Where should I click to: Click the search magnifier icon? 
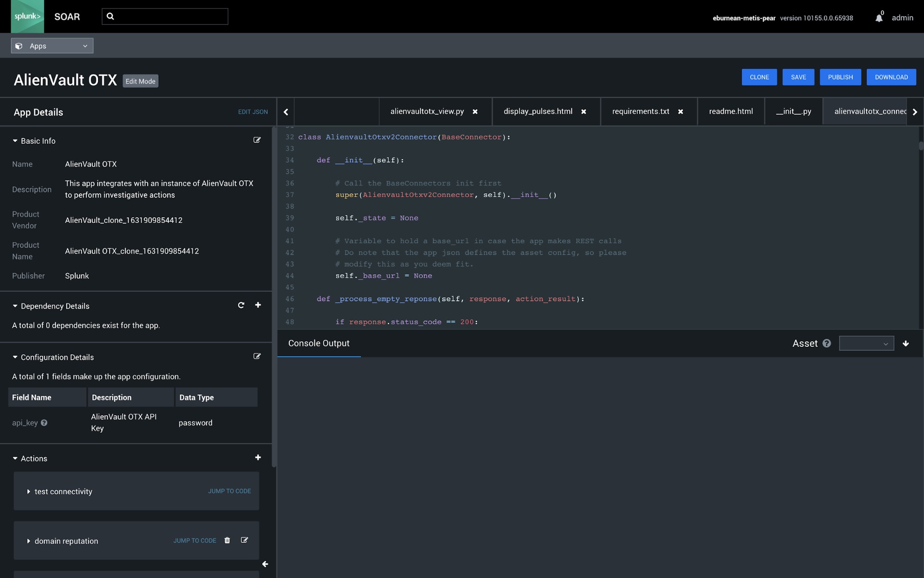click(x=110, y=16)
